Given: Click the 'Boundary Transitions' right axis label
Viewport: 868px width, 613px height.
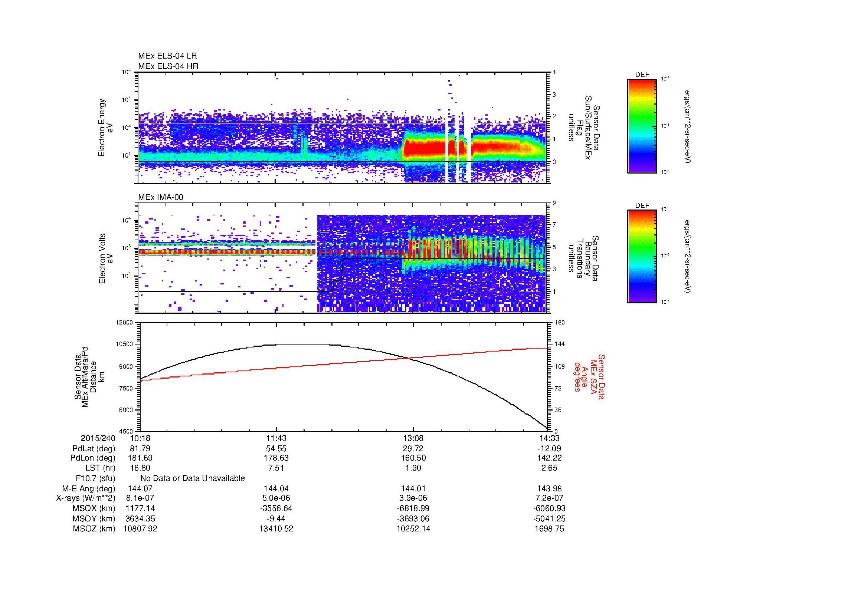Looking at the screenshot, I should coord(583,258).
